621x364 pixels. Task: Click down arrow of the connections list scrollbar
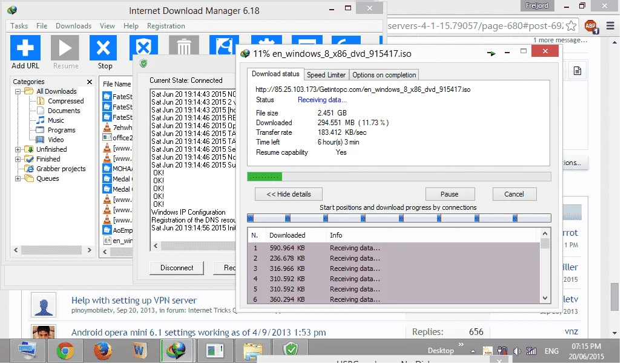[x=545, y=298]
